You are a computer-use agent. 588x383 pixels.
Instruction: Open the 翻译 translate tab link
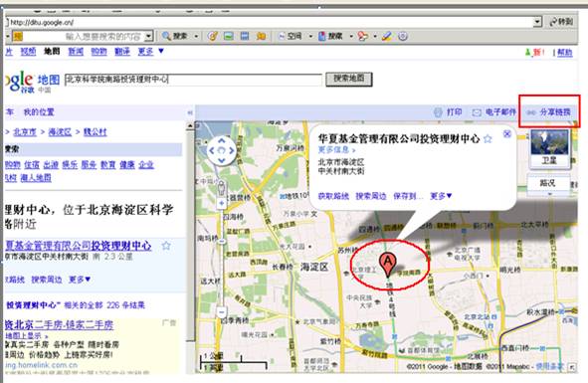122,52
